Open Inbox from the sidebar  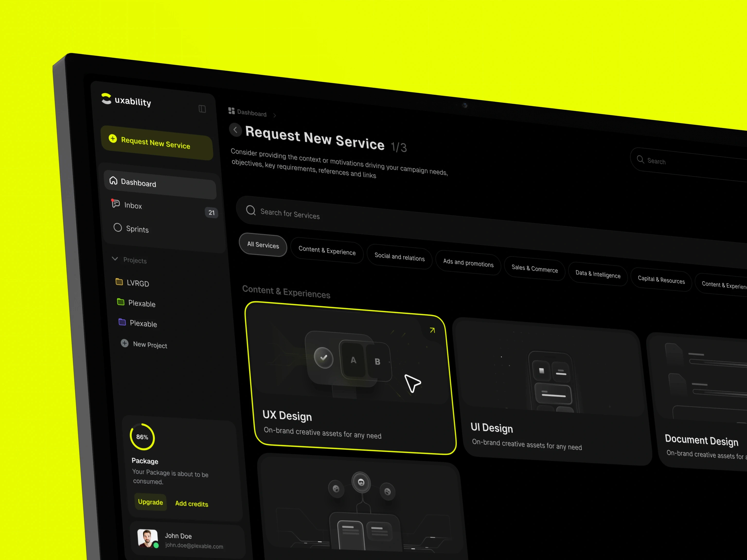[x=133, y=206]
